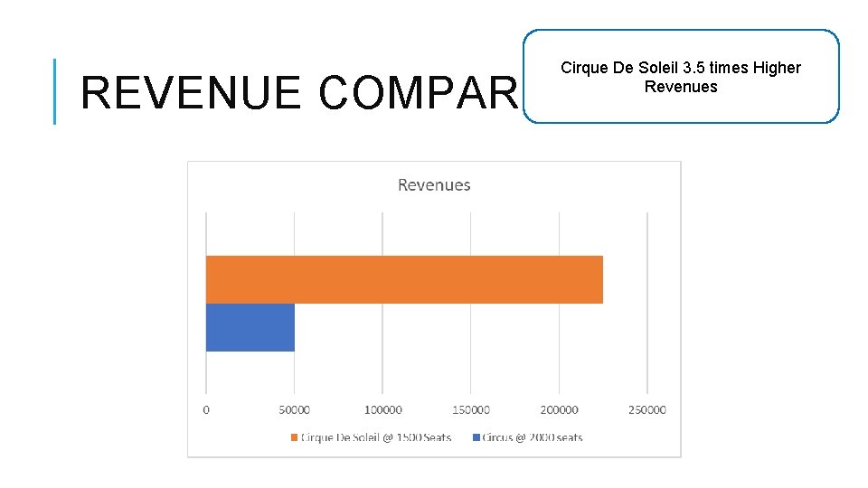Click axis label '50000'

coord(294,410)
